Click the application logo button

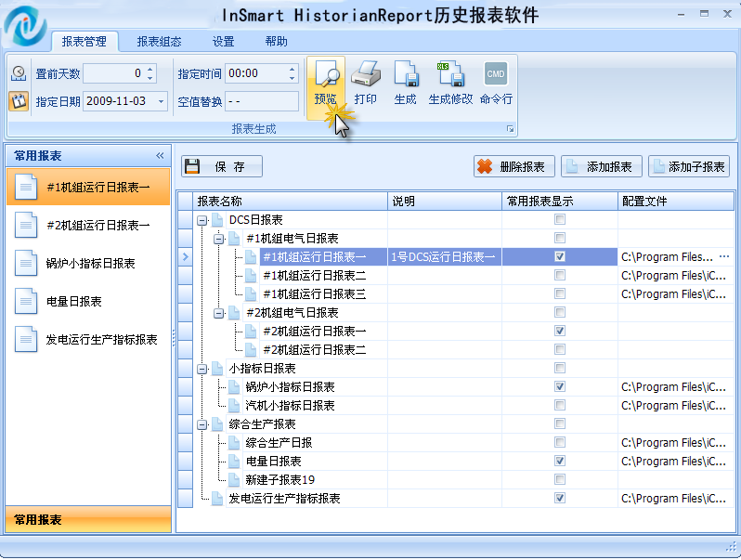24,26
